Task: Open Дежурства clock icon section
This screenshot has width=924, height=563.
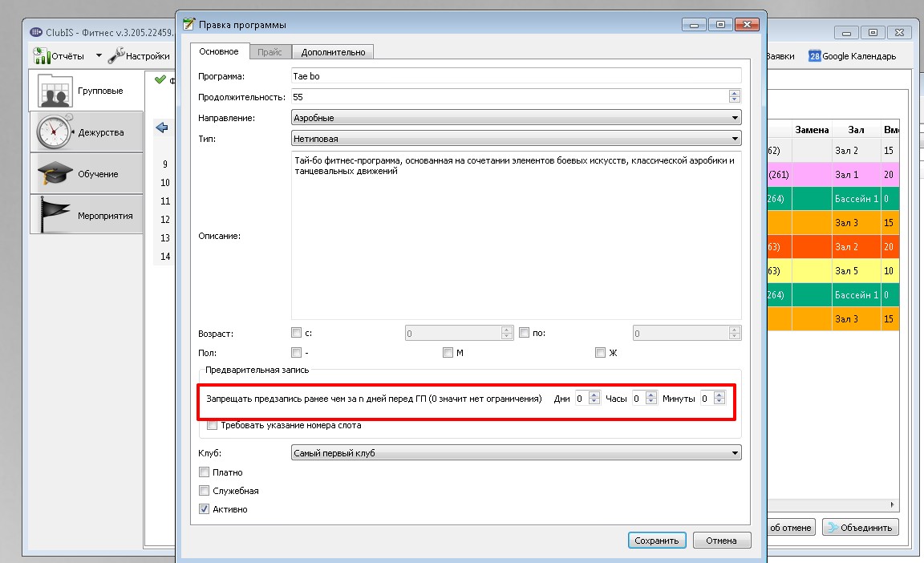Action: 55,132
